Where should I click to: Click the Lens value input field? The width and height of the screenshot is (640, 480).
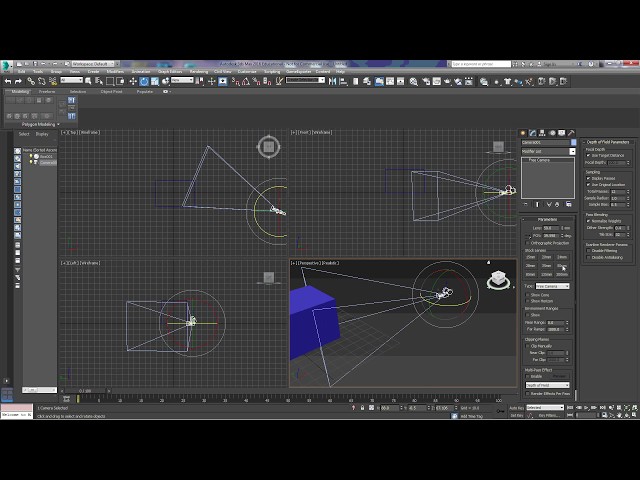point(551,228)
